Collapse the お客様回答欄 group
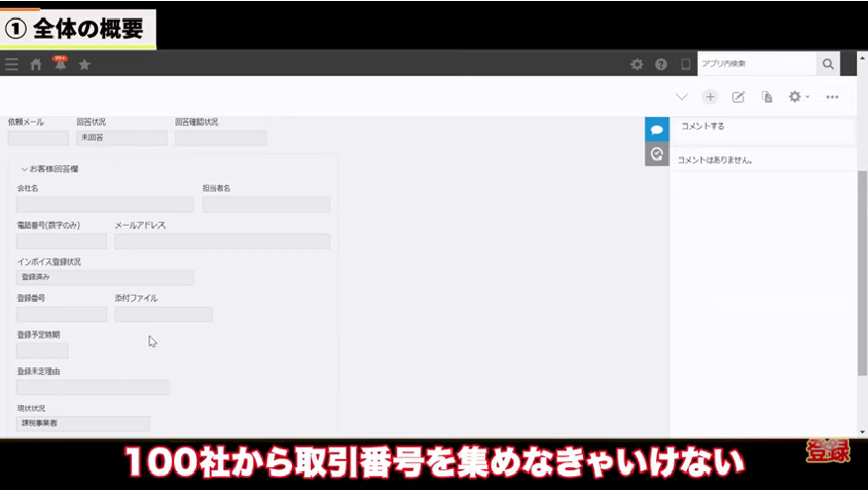Screen dimensions: 868x490 (x=24, y=169)
